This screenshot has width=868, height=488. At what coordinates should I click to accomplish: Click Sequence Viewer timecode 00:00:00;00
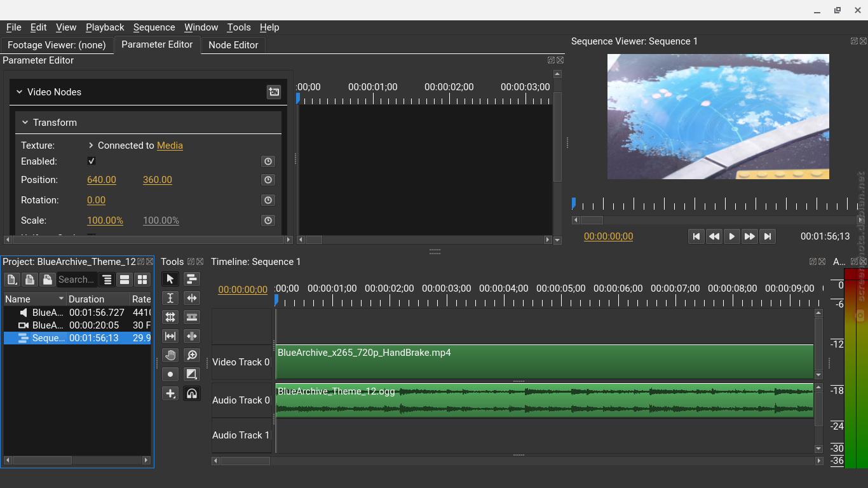[x=609, y=236]
